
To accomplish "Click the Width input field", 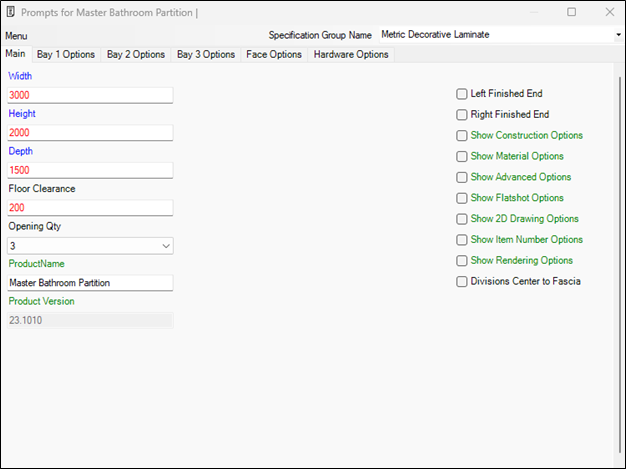I will pyautogui.click(x=90, y=95).
